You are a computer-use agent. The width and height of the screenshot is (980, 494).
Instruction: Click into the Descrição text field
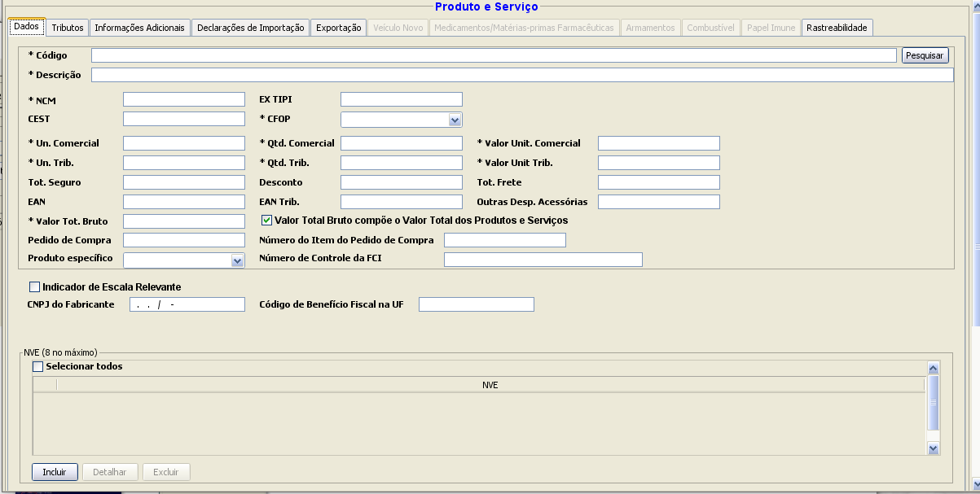pos(521,75)
